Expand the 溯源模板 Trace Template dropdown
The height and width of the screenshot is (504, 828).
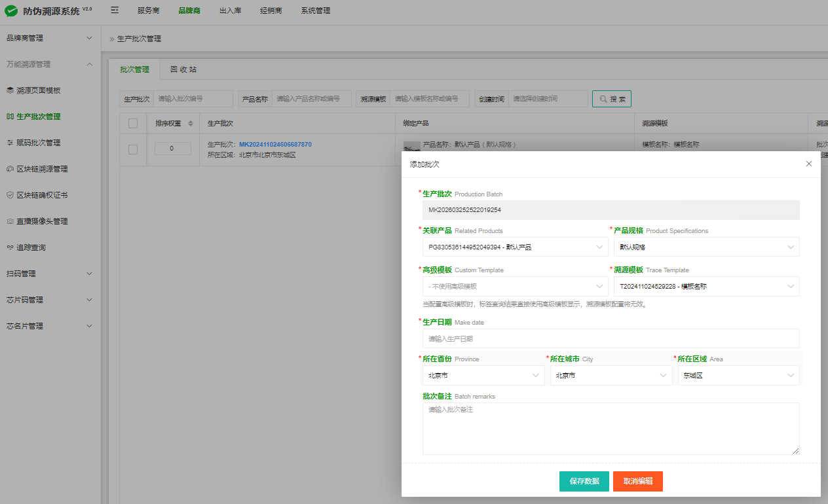[x=706, y=286]
